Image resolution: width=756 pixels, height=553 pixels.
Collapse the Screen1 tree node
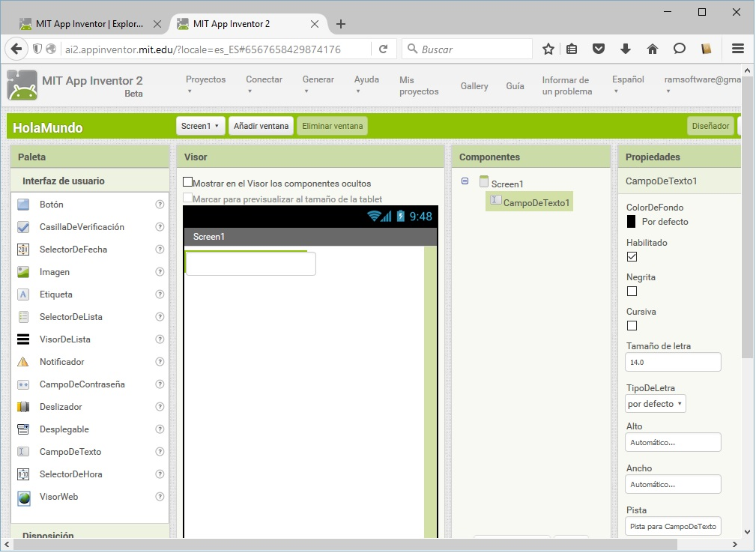coord(465,181)
